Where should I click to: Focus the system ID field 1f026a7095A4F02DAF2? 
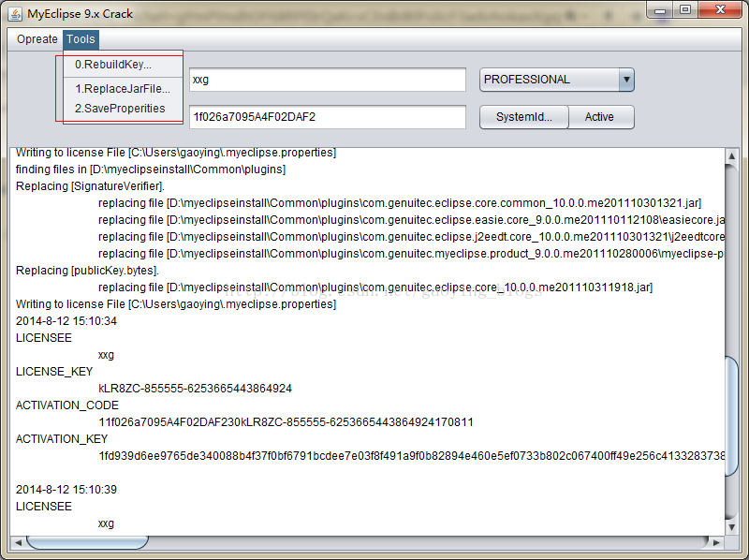pos(327,117)
